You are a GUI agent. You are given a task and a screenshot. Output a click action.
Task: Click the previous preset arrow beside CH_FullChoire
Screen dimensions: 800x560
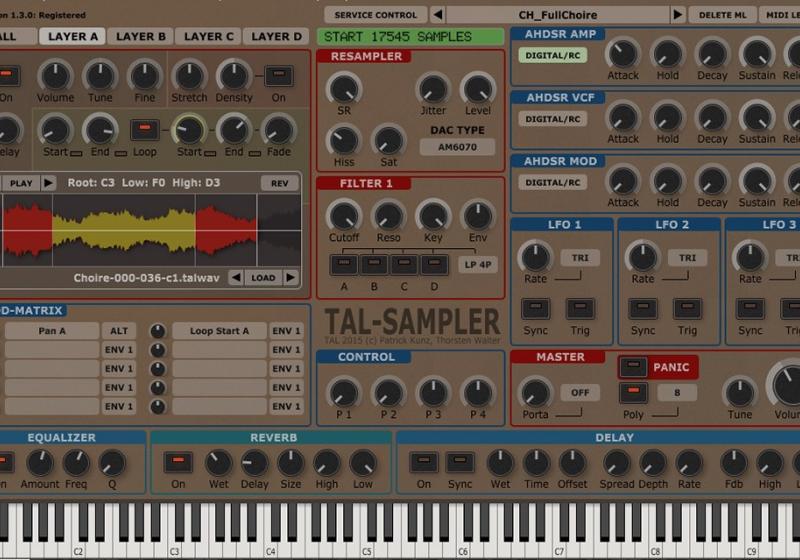(437, 15)
